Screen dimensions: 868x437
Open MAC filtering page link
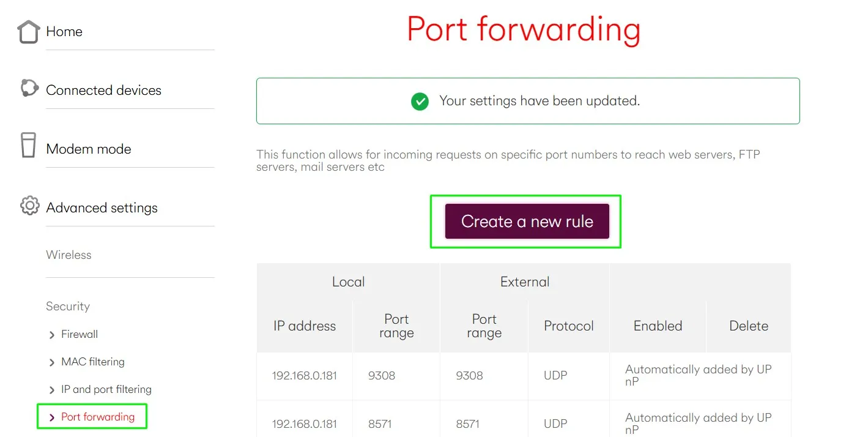click(93, 362)
